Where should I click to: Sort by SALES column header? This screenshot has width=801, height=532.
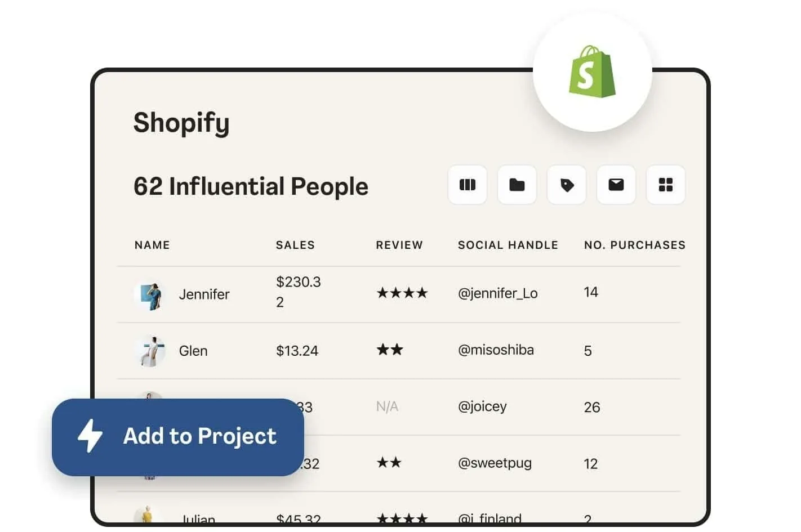point(295,245)
